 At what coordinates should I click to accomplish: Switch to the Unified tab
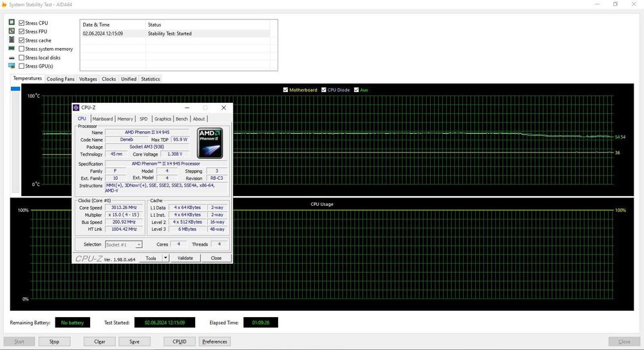pos(129,78)
